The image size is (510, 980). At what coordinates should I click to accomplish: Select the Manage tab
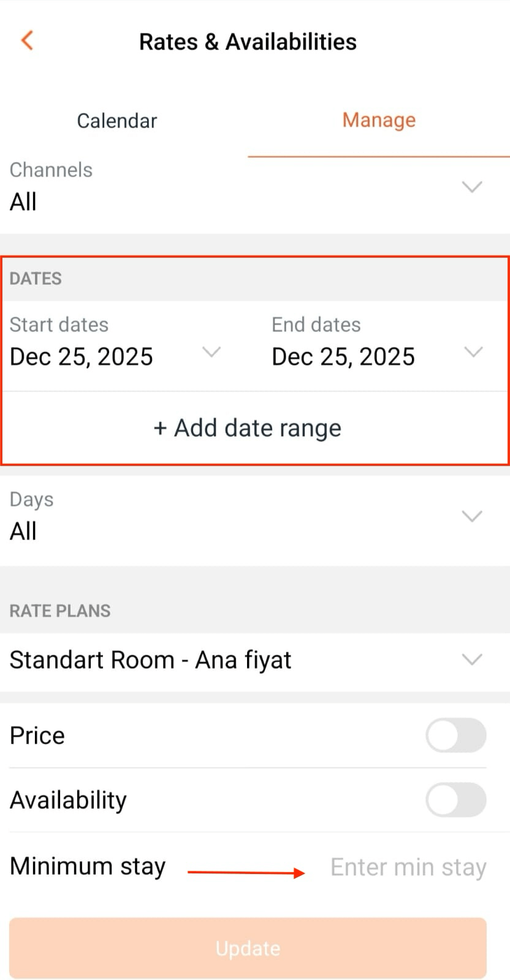[x=379, y=121]
